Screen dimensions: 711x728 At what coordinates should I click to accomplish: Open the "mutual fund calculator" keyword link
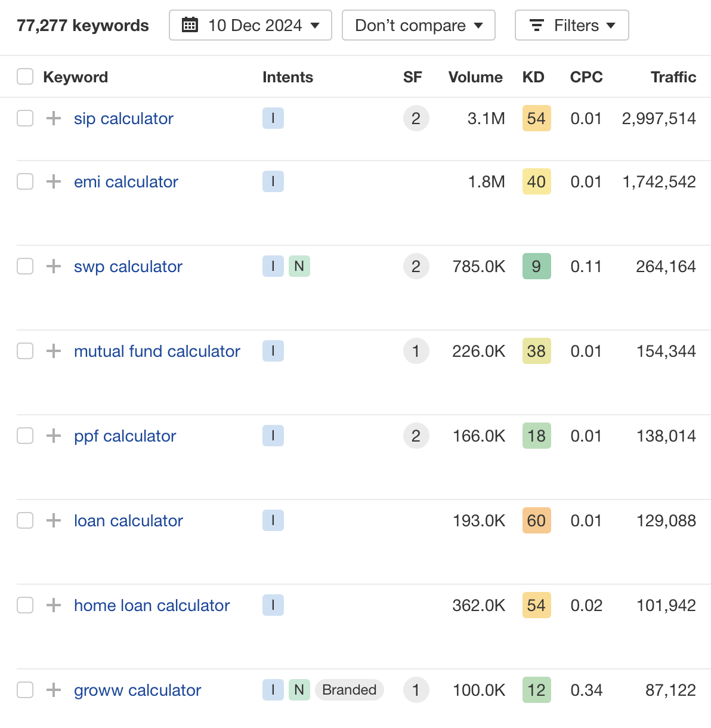(x=157, y=351)
